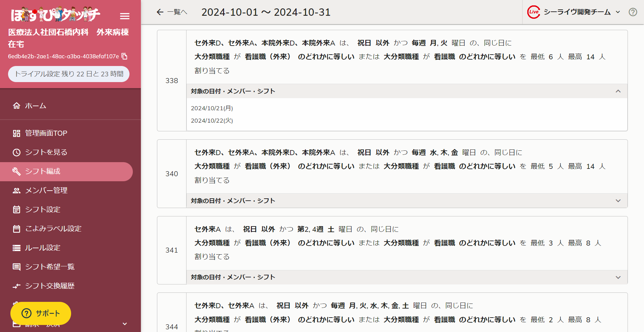Click the dashboard icon beside 管理画面TOP
Viewport: 644px width, 332px height.
16,133
